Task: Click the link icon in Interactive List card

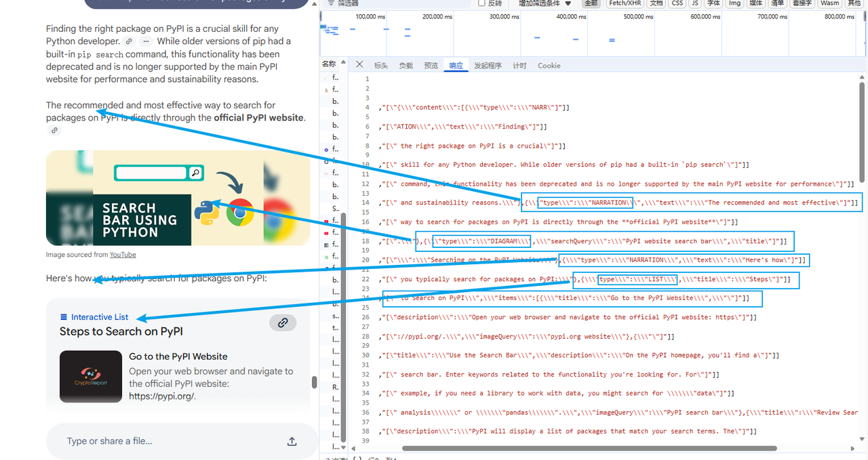Action: 283,322
